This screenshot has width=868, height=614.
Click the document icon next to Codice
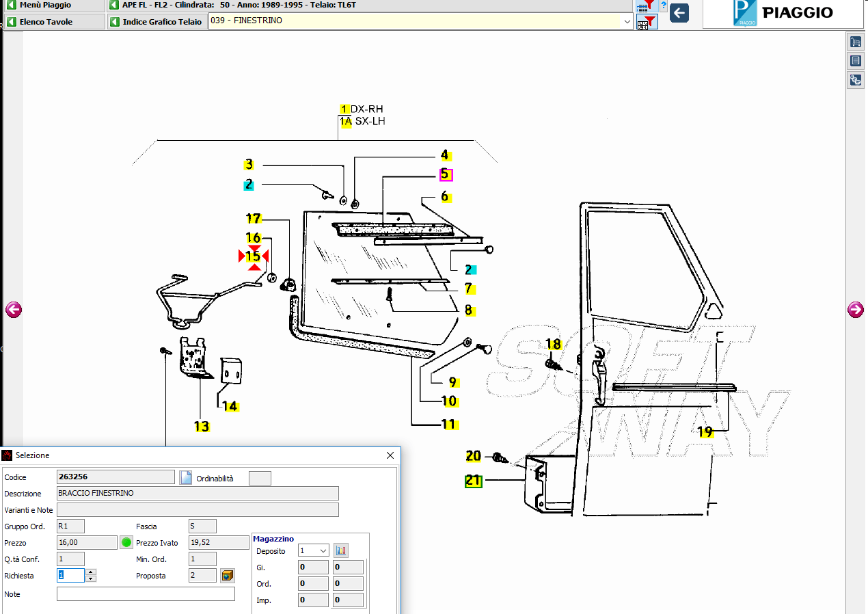(186, 477)
